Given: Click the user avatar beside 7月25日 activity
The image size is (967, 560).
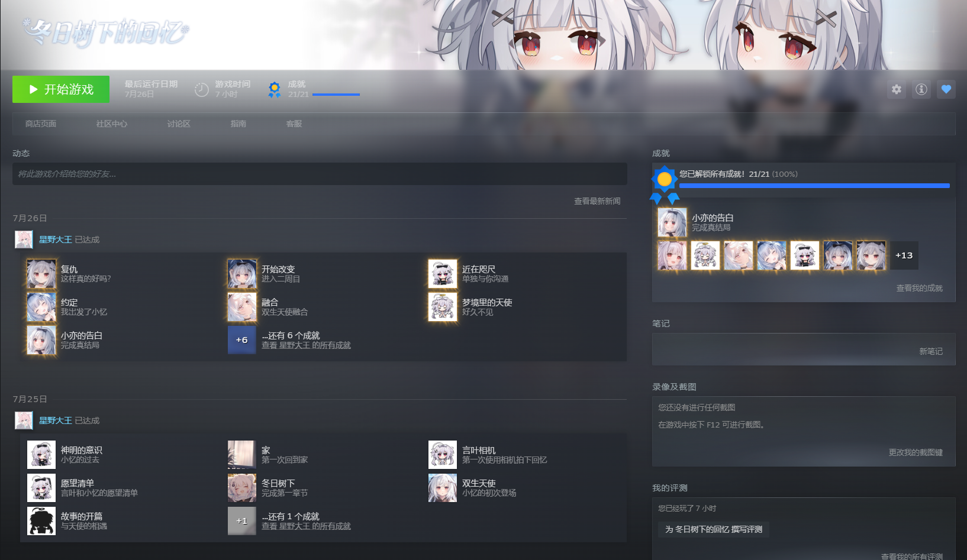Looking at the screenshot, I should [24, 420].
